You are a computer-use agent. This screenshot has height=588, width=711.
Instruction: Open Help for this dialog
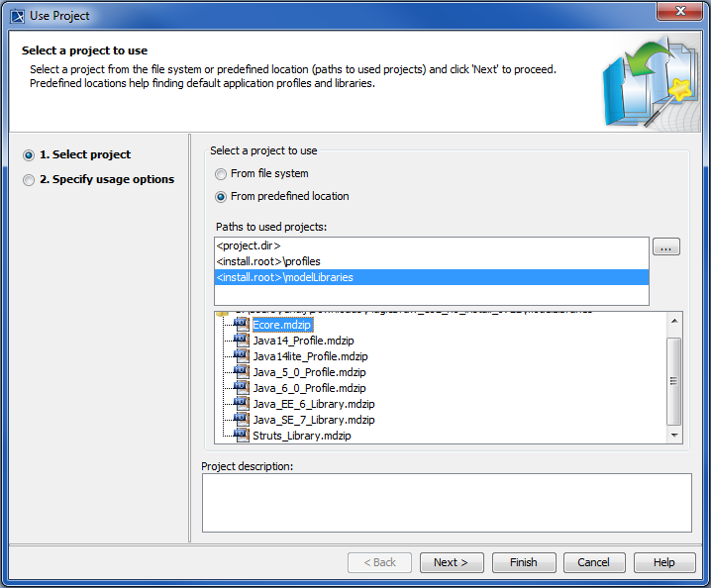pos(664,562)
